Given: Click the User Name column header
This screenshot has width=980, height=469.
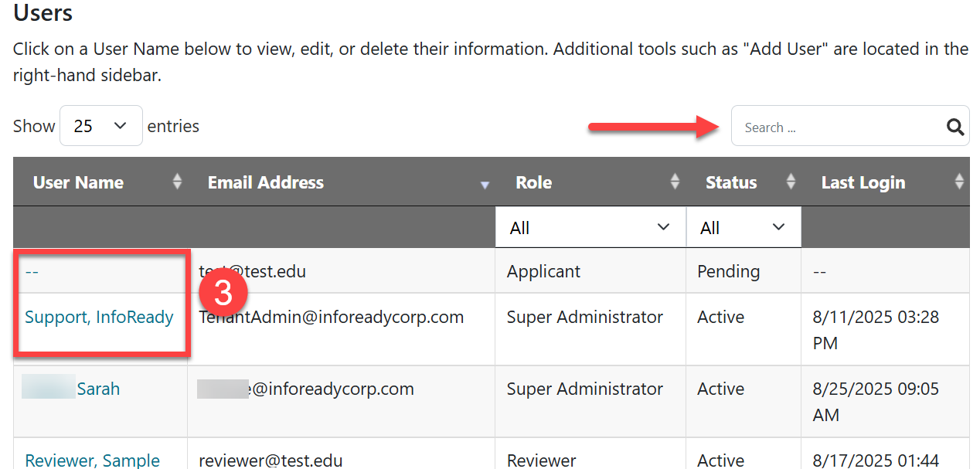Looking at the screenshot, I should point(100,182).
